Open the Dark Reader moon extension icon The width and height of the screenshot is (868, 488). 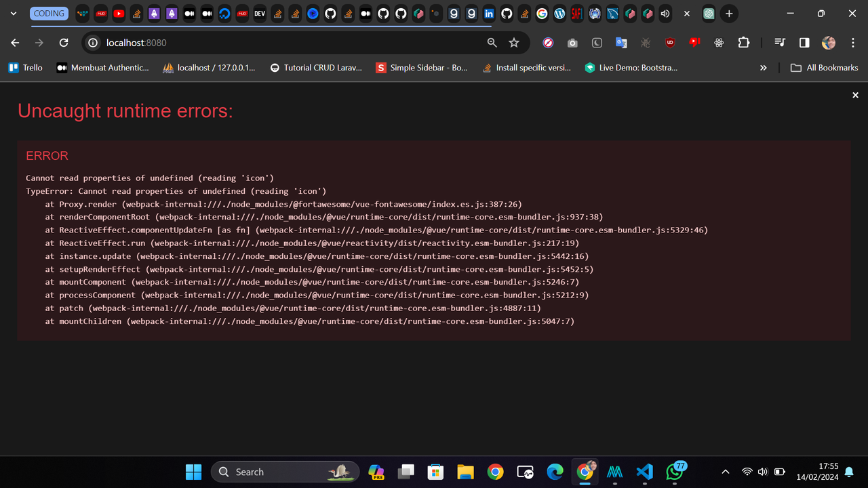tap(597, 42)
